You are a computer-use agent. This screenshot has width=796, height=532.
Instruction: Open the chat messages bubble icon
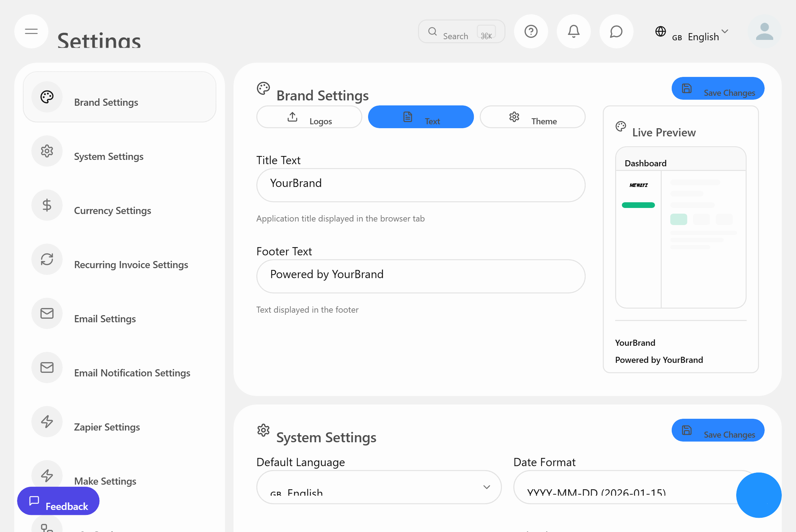(x=616, y=31)
